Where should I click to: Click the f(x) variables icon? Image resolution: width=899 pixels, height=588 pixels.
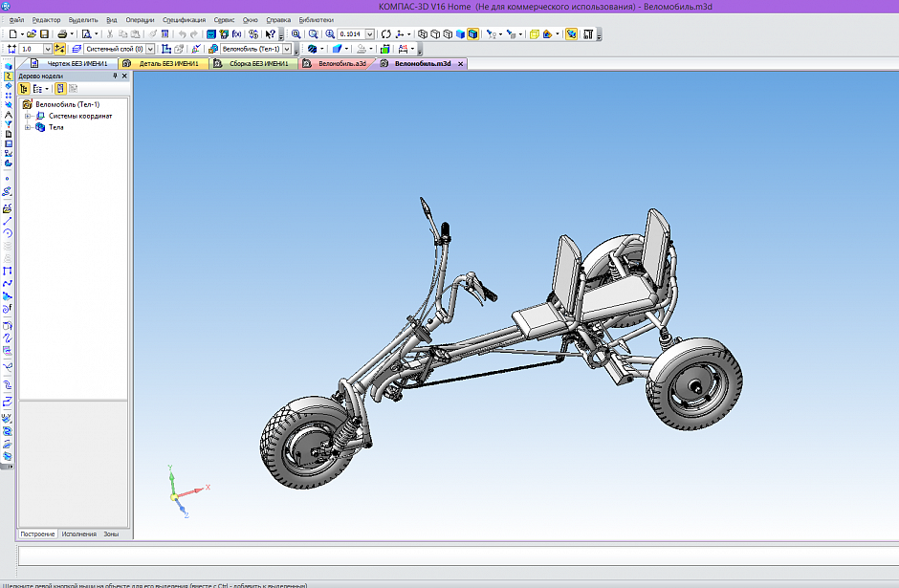click(x=237, y=34)
